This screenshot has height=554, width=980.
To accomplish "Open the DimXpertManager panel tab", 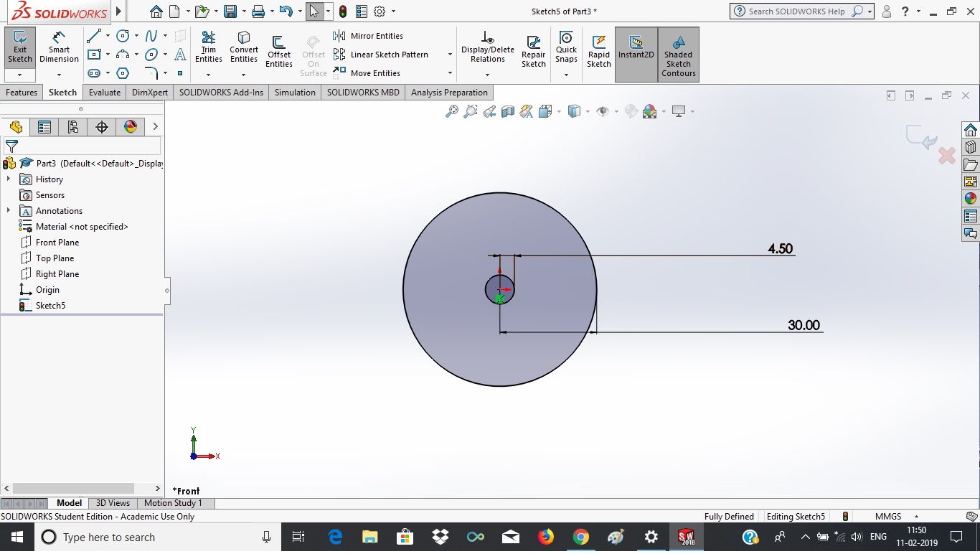I will [x=102, y=127].
